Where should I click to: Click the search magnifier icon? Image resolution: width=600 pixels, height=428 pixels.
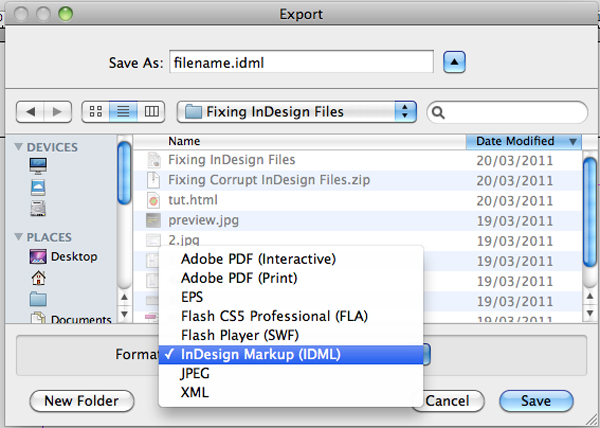point(438,112)
